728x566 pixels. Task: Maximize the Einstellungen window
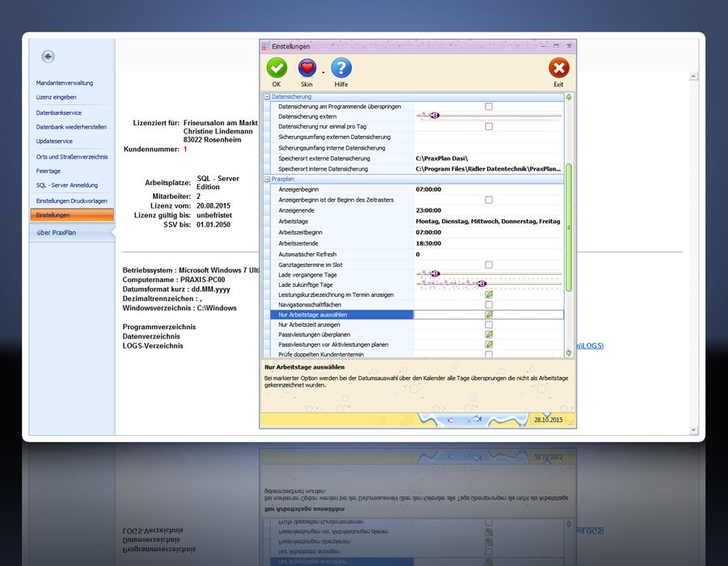[557, 46]
